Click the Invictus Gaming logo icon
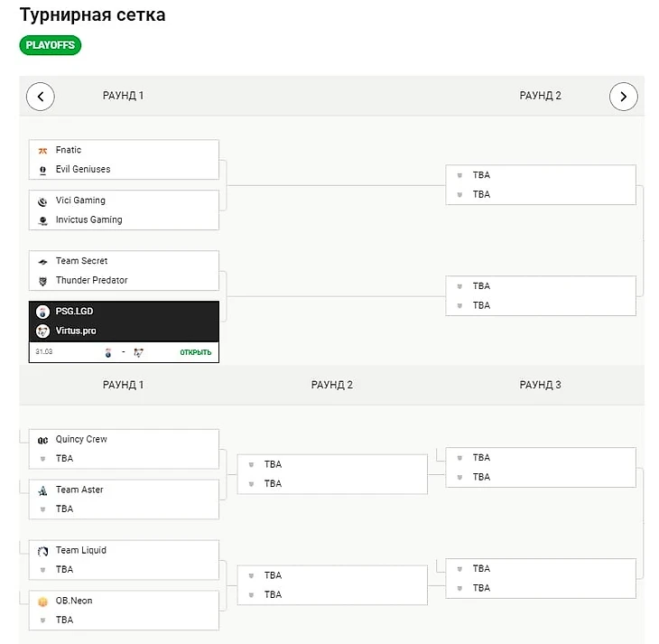The width and height of the screenshot is (659, 644). 42,220
